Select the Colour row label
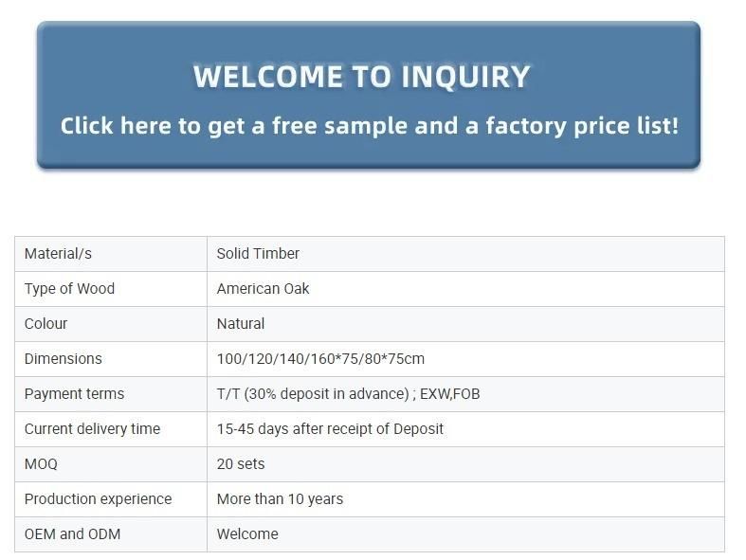This screenshot has width=746, height=560. (45, 323)
